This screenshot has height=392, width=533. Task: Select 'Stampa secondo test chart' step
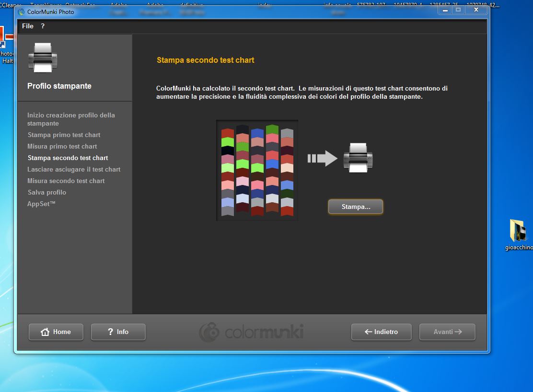point(68,158)
